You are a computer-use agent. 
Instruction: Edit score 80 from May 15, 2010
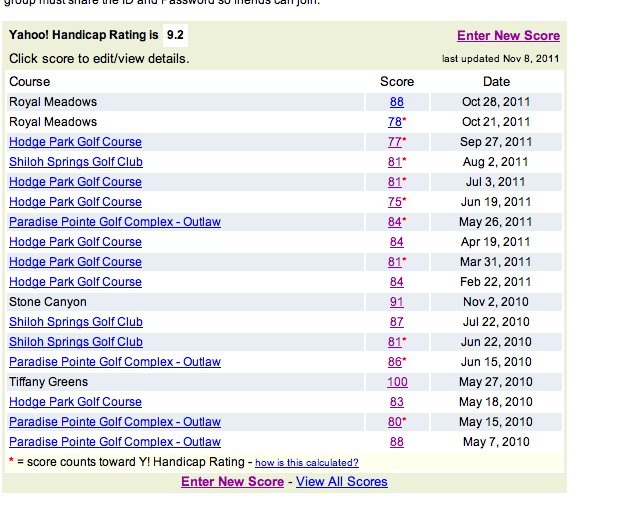click(395, 422)
